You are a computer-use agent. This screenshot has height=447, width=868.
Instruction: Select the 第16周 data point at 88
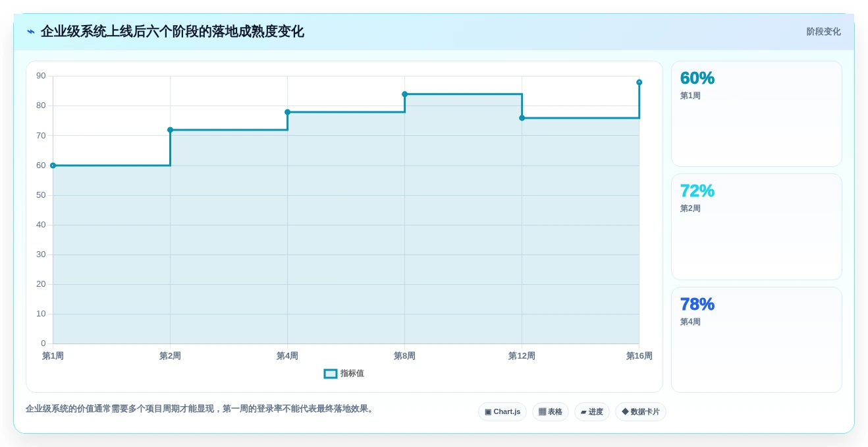tap(639, 82)
